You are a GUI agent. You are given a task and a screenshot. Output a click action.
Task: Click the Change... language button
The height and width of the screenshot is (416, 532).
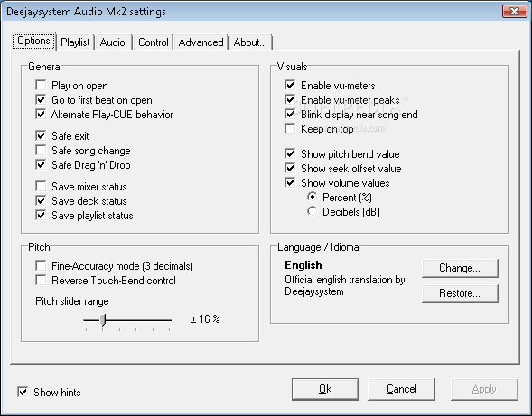(460, 268)
